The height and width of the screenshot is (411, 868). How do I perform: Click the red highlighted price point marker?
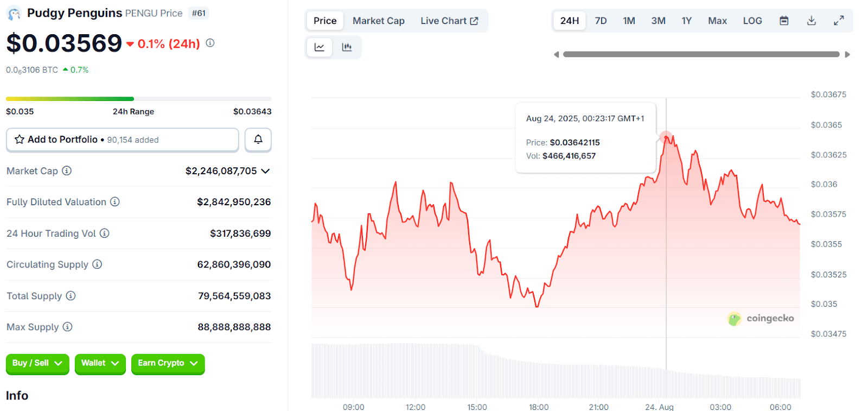click(x=666, y=137)
